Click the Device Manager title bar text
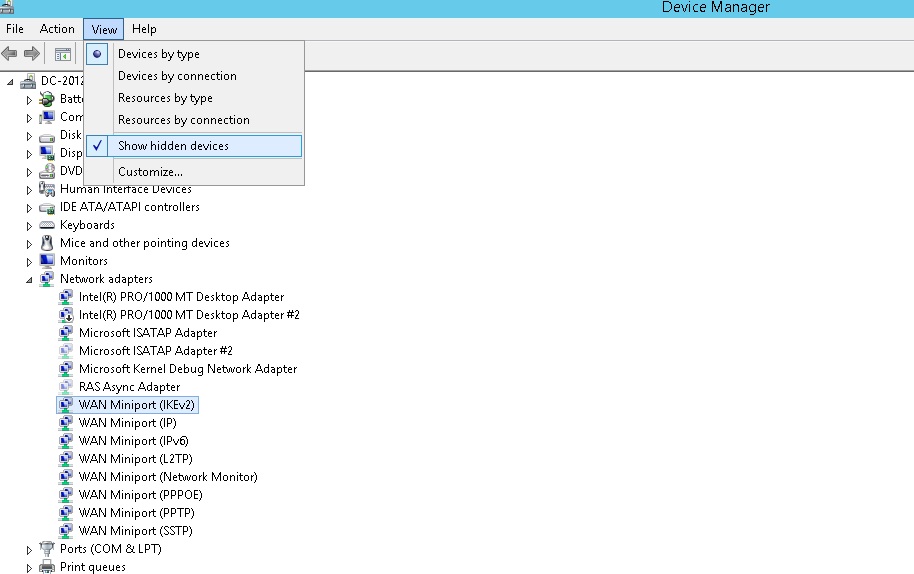 [716, 7]
